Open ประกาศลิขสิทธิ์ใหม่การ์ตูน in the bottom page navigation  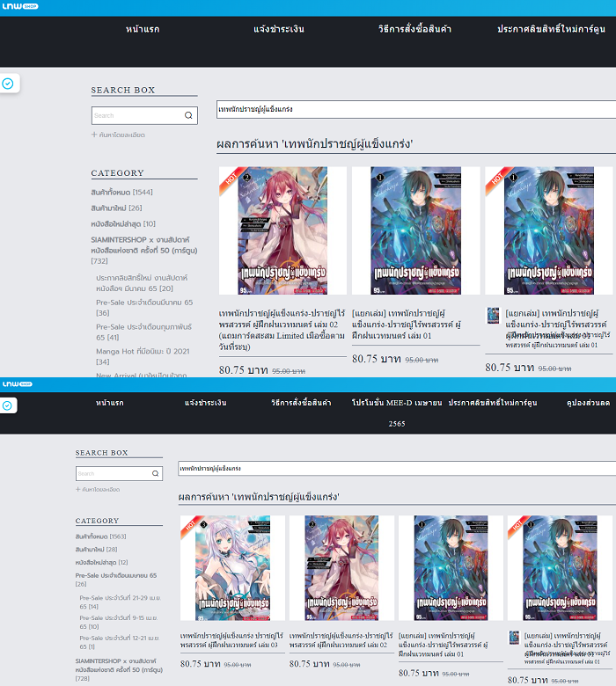[x=493, y=403]
